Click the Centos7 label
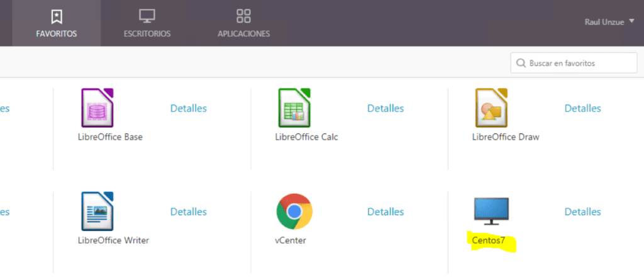This screenshot has width=644, height=278. (488, 241)
